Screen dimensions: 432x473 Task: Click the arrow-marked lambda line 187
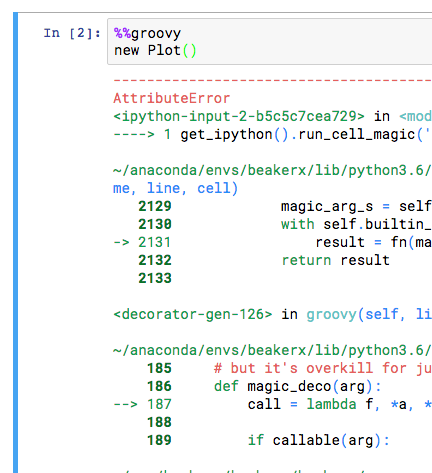click(x=273, y=404)
